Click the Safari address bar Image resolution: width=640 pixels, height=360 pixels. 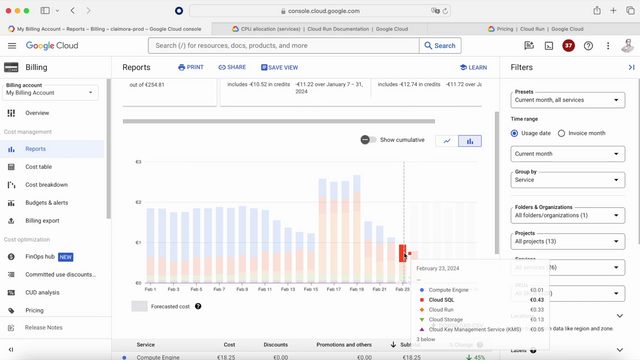pos(320,11)
